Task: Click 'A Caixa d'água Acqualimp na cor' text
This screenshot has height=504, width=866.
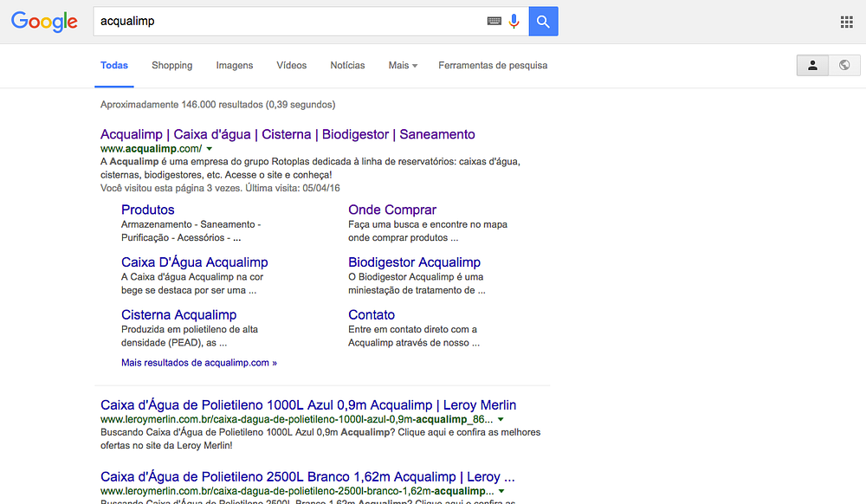Action: [192, 277]
